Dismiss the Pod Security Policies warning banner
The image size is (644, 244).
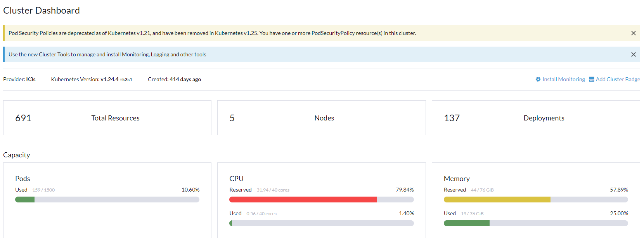tap(633, 33)
